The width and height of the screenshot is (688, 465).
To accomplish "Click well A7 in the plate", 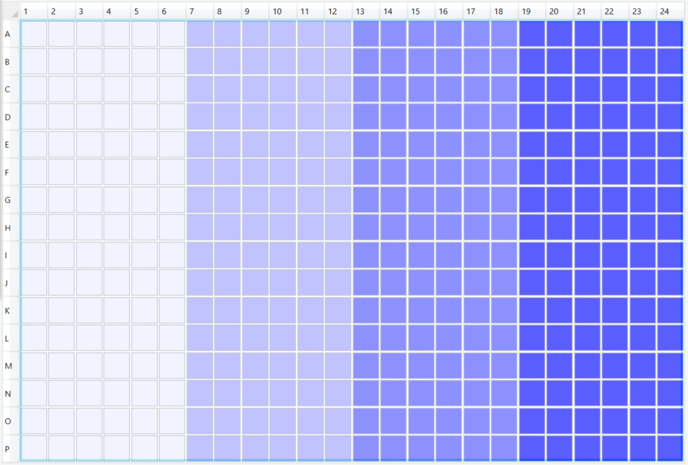I will coord(200,34).
